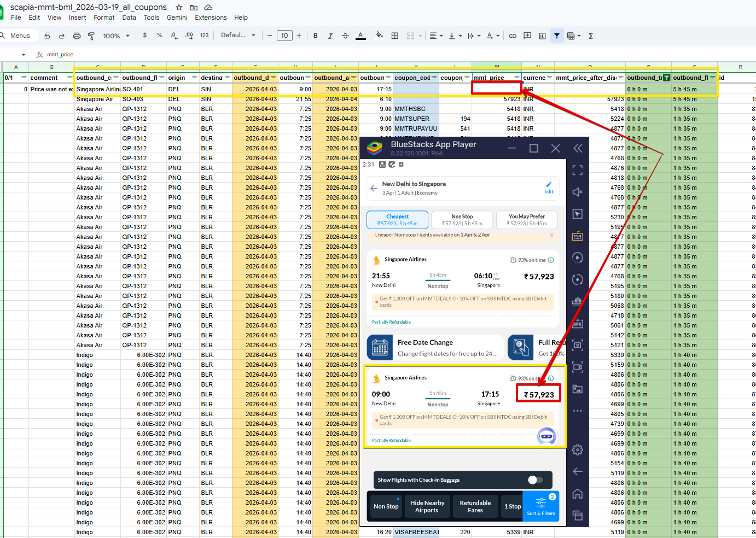Screen dimensions: 756x538
Task: Select the Cheapest sort tab
Action: coord(397,220)
